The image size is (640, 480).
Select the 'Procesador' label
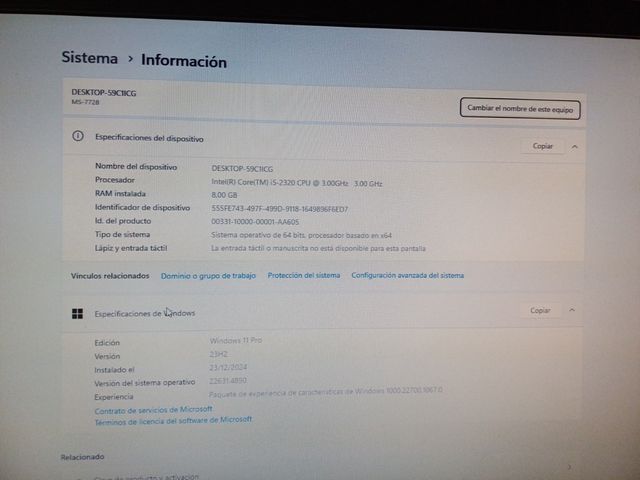tap(115, 180)
